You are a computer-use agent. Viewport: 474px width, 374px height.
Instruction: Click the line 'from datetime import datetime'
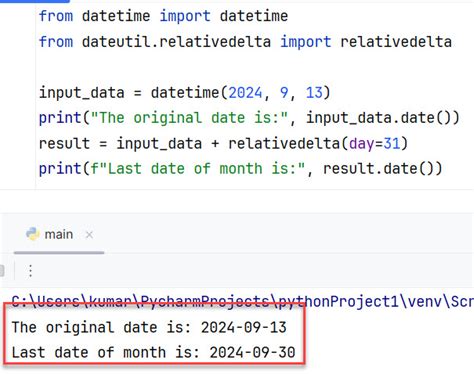click(163, 16)
